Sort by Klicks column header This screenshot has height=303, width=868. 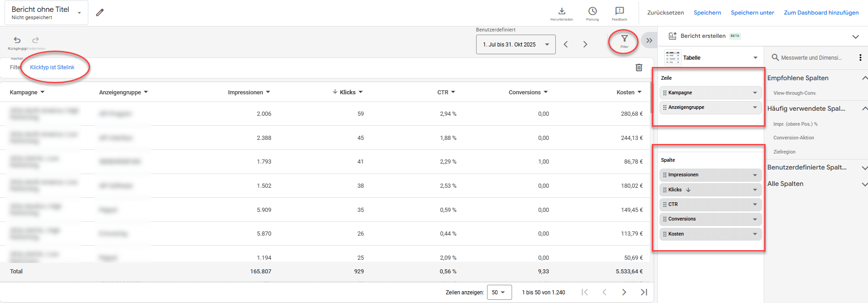347,92
